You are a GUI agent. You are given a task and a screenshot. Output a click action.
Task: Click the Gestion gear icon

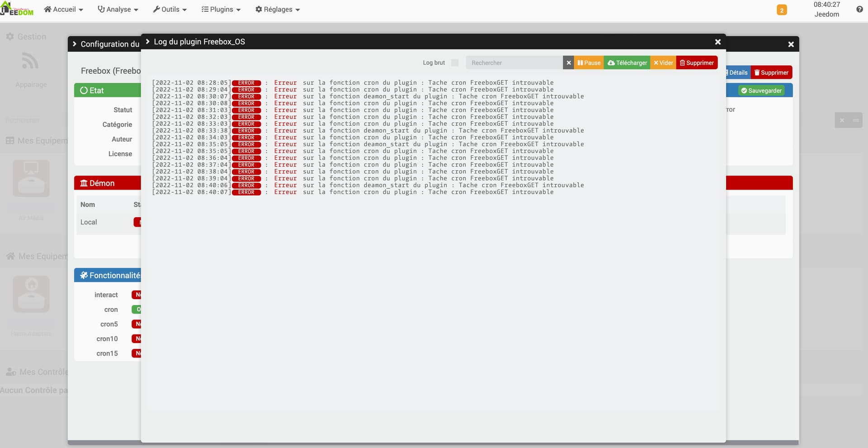pyautogui.click(x=10, y=37)
